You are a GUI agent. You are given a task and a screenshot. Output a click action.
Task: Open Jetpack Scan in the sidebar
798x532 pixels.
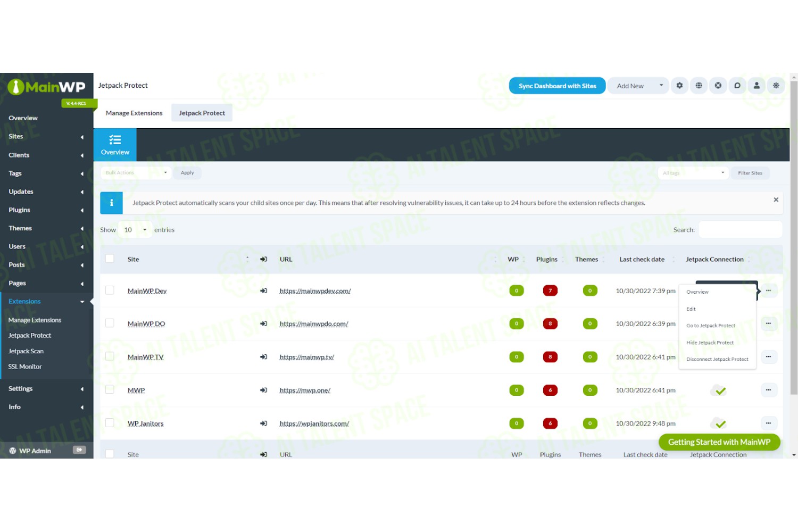tap(26, 351)
